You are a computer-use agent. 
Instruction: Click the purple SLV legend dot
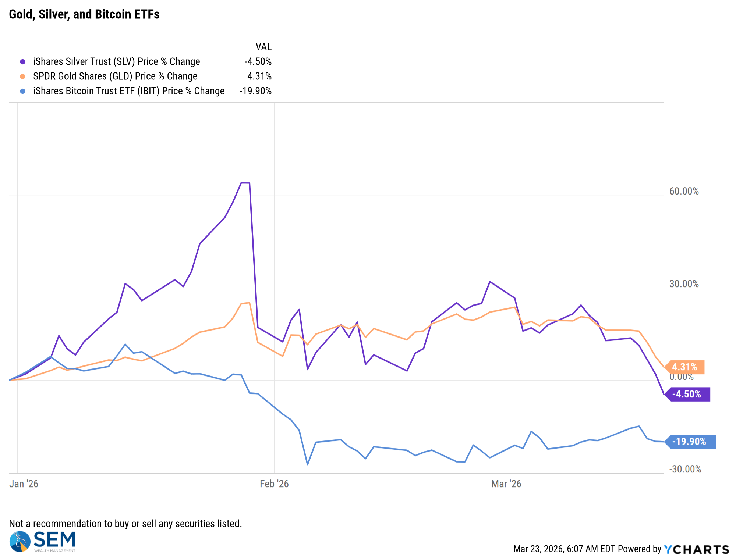[23, 62]
